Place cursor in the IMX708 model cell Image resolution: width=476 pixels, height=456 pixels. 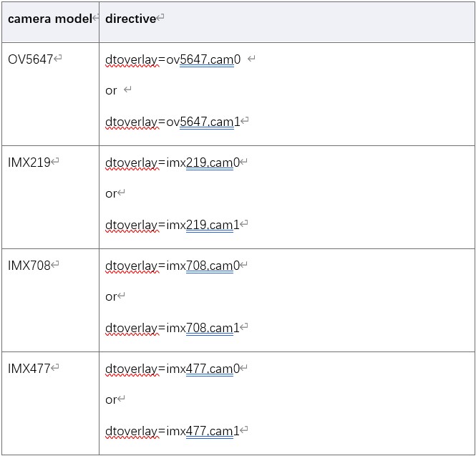[x=29, y=266]
